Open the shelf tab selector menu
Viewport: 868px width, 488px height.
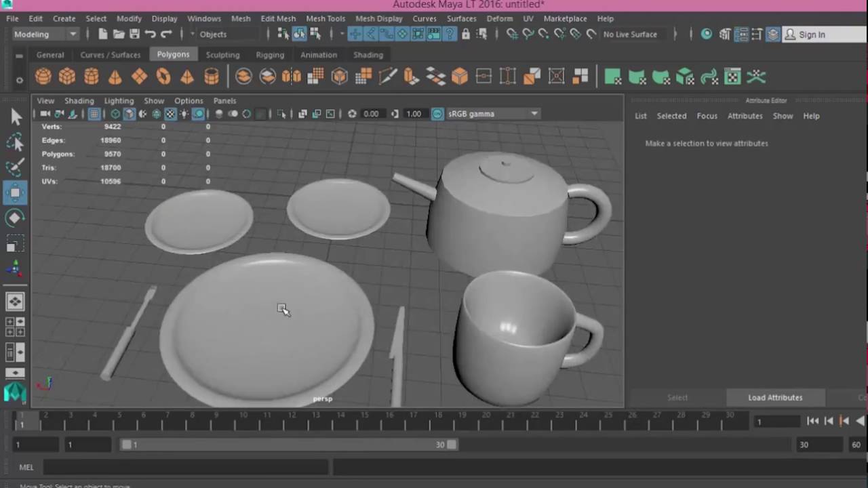(19, 55)
